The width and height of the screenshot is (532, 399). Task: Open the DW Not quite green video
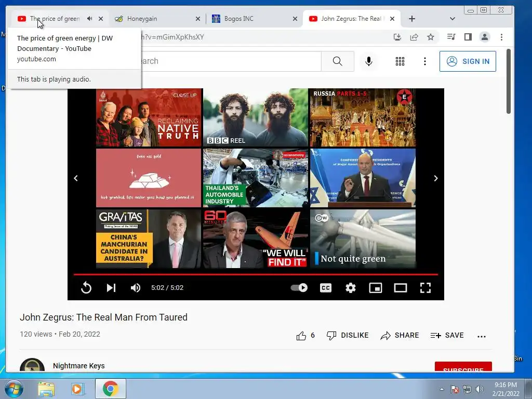(x=363, y=238)
